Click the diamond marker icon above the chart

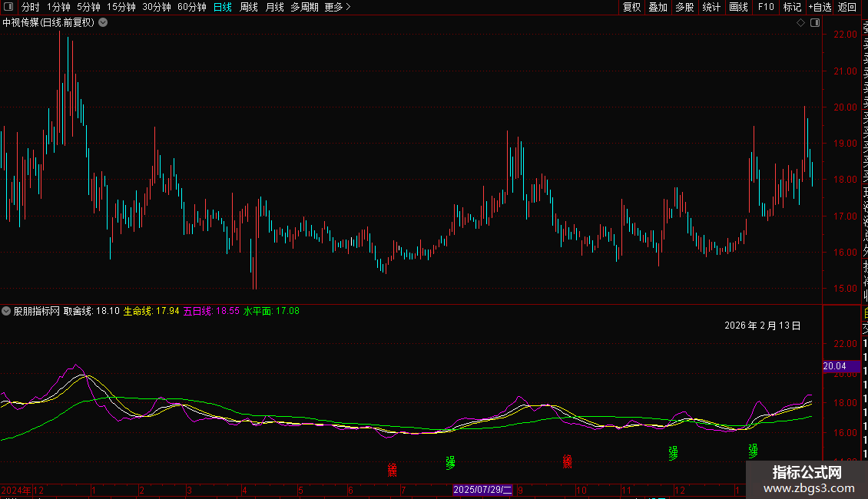[800, 23]
